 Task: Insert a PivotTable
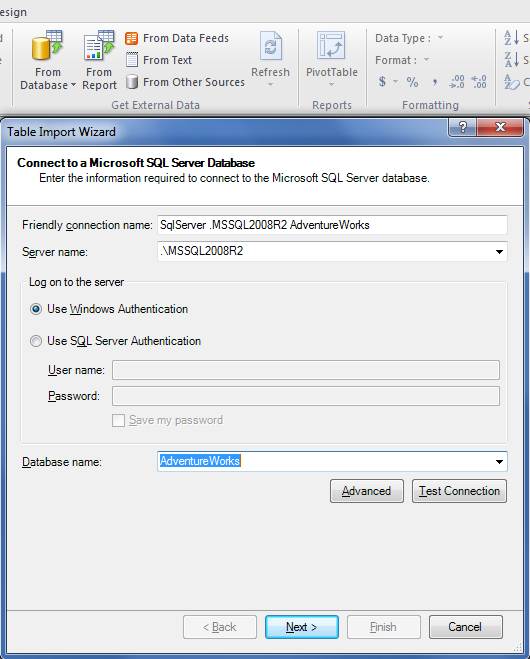point(332,59)
